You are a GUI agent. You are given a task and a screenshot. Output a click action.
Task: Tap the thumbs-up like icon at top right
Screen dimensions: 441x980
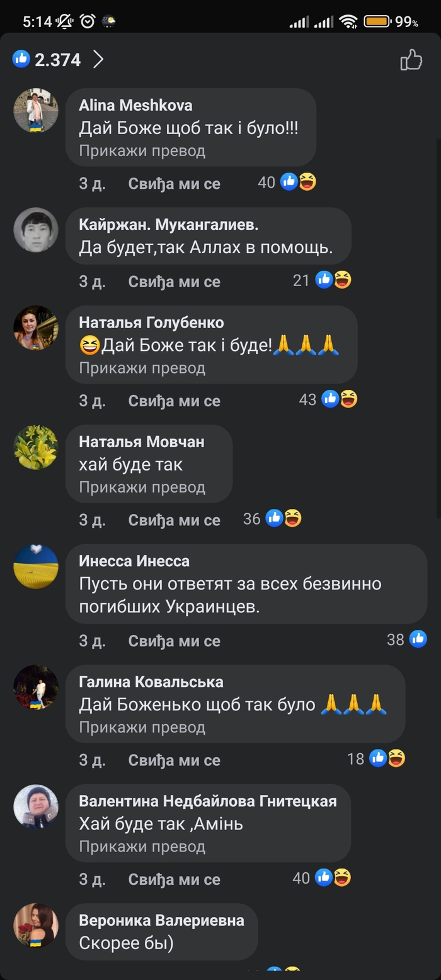pyautogui.click(x=411, y=60)
